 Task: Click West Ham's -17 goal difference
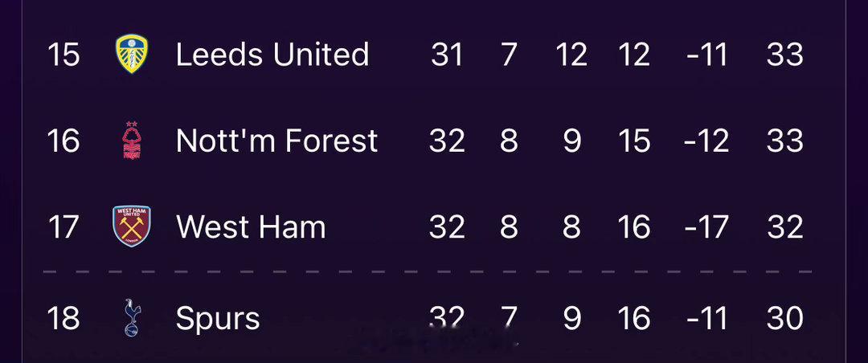pyautogui.click(x=706, y=226)
